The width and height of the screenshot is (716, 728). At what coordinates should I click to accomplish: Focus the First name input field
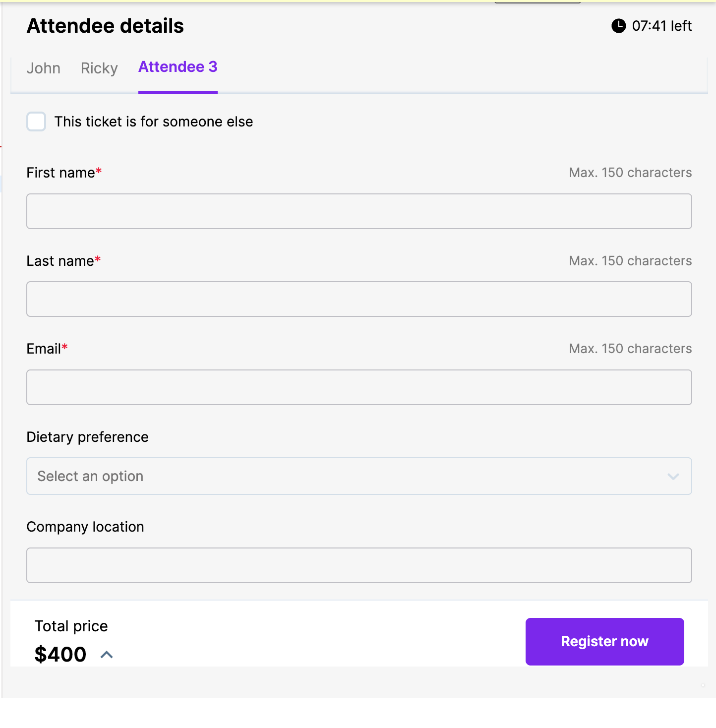[x=359, y=211]
